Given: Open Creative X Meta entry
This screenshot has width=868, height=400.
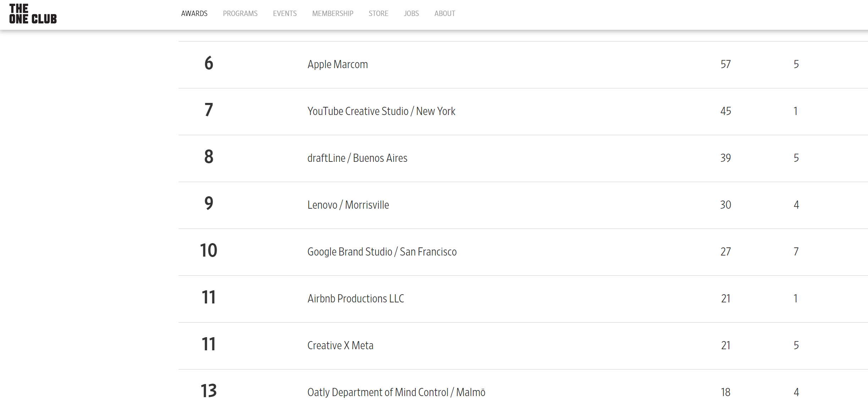Looking at the screenshot, I should 340,346.
